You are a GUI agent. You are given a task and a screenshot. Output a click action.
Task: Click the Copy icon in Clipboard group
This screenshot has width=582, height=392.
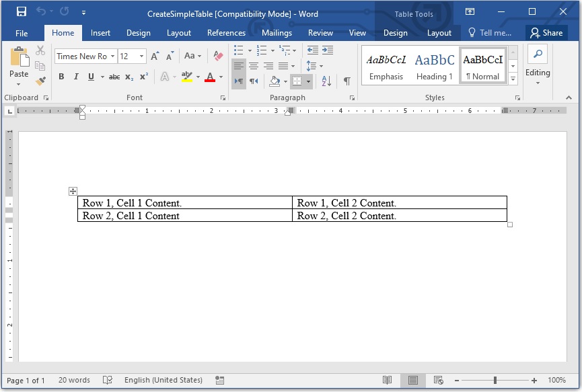click(40, 66)
